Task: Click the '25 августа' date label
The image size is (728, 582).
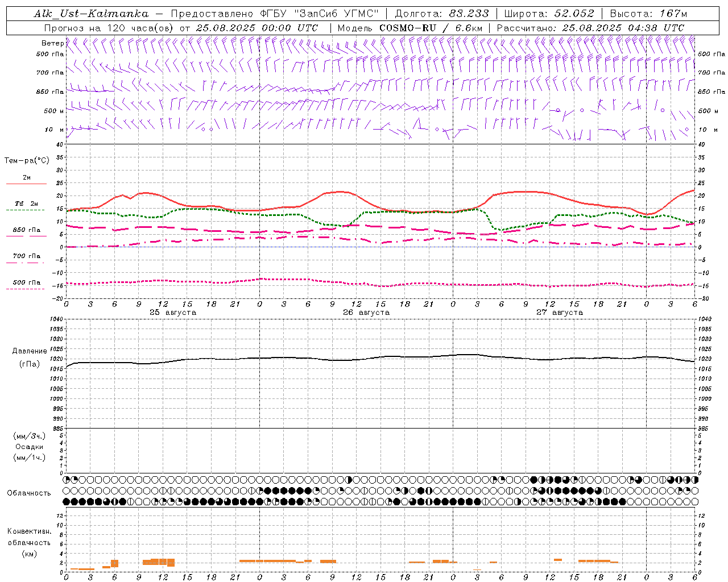Action: pyautogui.click(x=173, y=313)
